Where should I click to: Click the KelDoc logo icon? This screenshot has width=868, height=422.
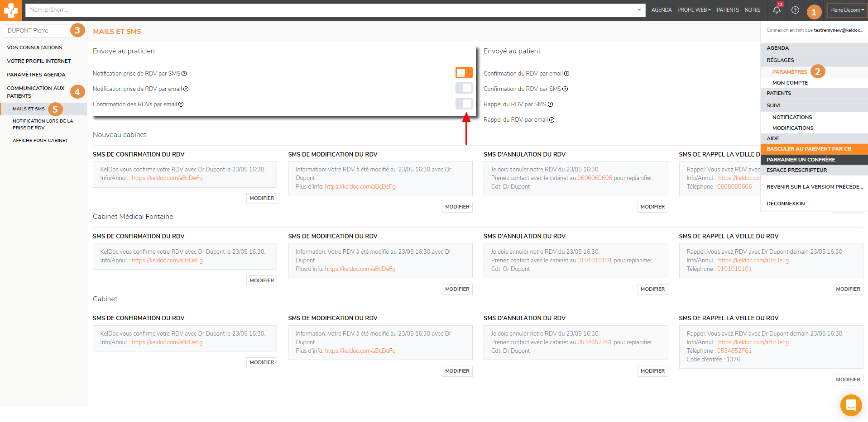click(10, 10)
